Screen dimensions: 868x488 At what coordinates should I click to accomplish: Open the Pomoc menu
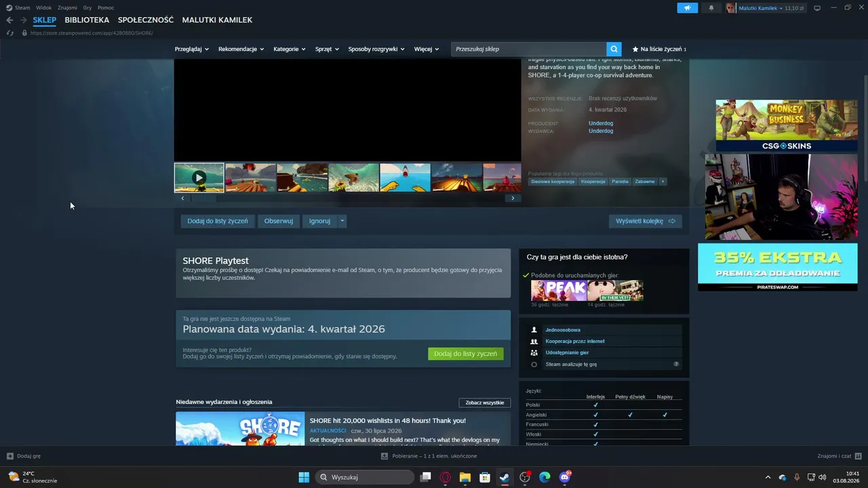(x=106, y=7)
